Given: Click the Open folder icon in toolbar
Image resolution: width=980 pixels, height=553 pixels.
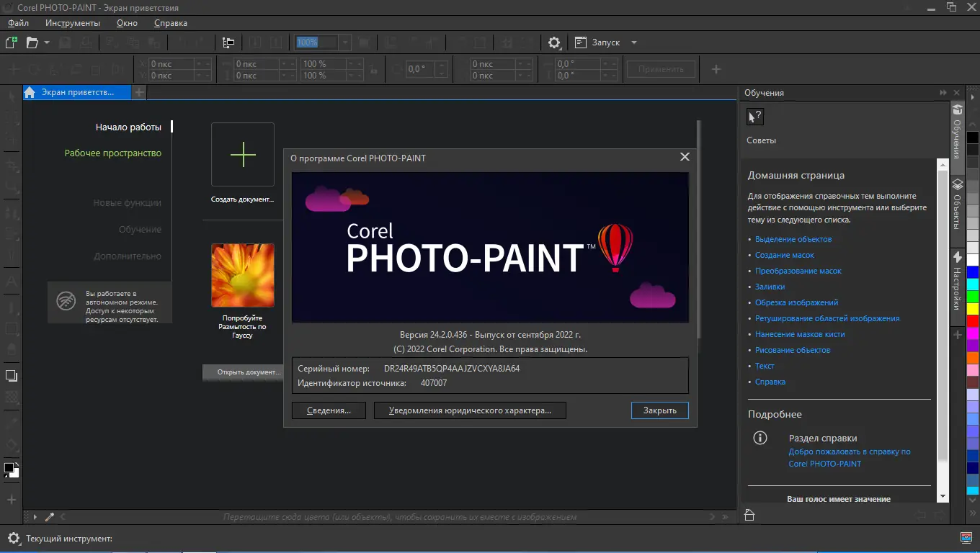Looking at the screenshot, I should [x=32, y=42].
